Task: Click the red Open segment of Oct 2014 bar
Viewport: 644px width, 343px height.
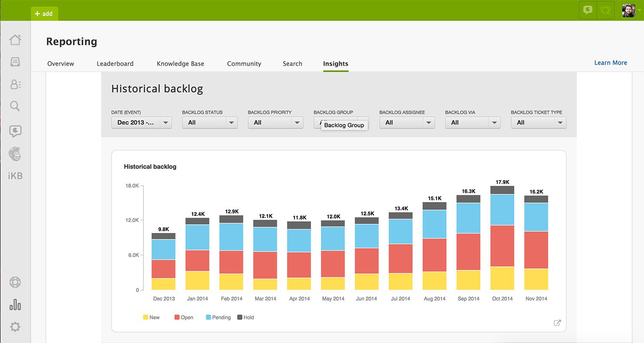Action: tap(502, 246)
